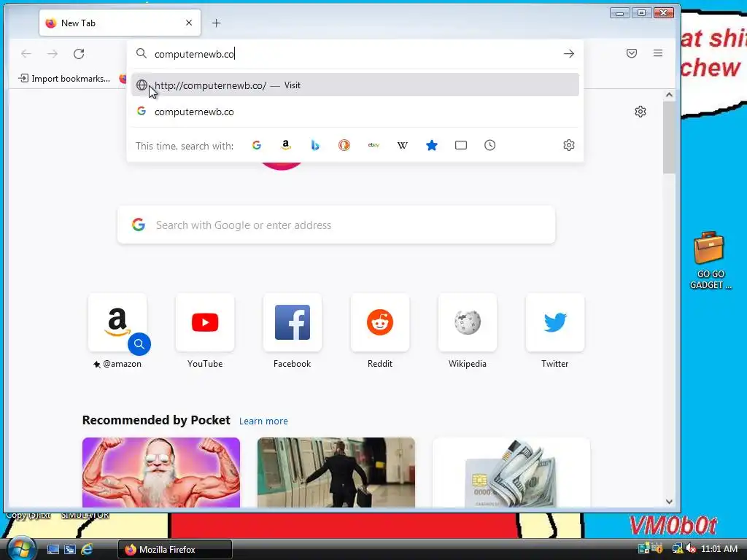Launch Internet Explorer from quick launch
Screen dimensions: 747x560
click(87, 550)
